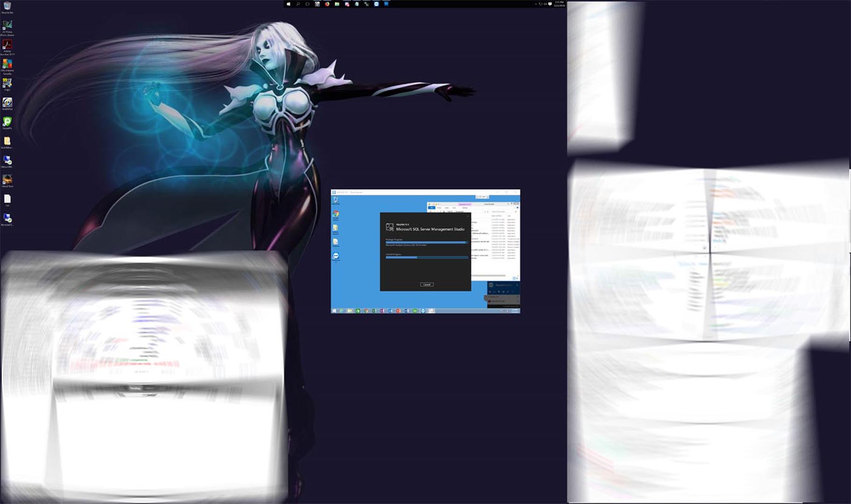Viewport: 851px width, 504px height.
Task: Click the Overall Progress bar in the installer
Action: coord(426,257)
